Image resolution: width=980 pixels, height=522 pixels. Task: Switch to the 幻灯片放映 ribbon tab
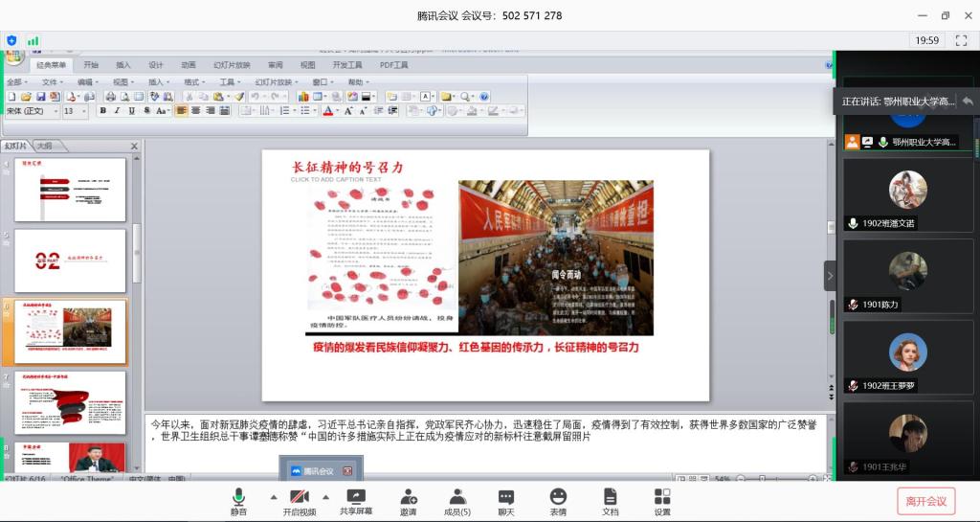click(x=232, y=65)
